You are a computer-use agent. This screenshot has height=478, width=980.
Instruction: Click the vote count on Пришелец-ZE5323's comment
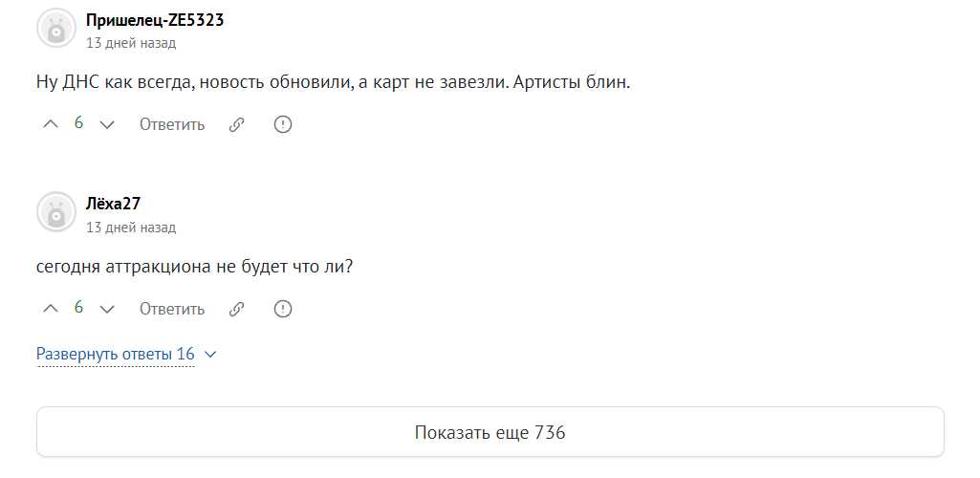[x=79, y=123]
